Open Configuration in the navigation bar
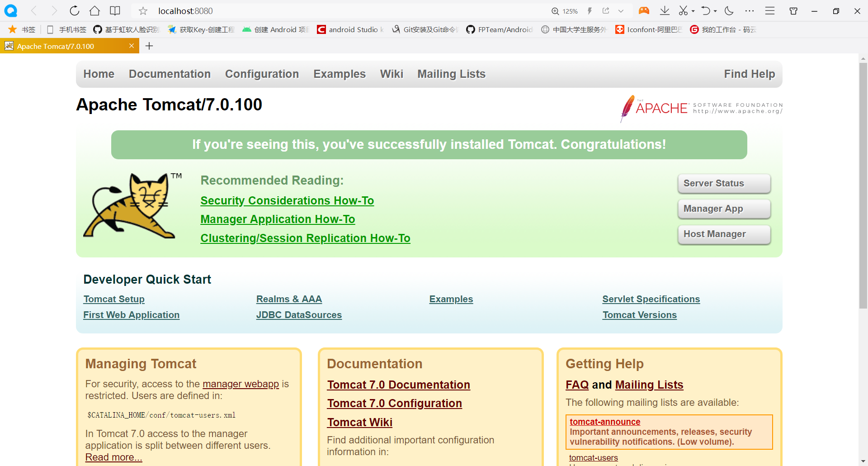This screenshot has height=466, width=868. 262,74
